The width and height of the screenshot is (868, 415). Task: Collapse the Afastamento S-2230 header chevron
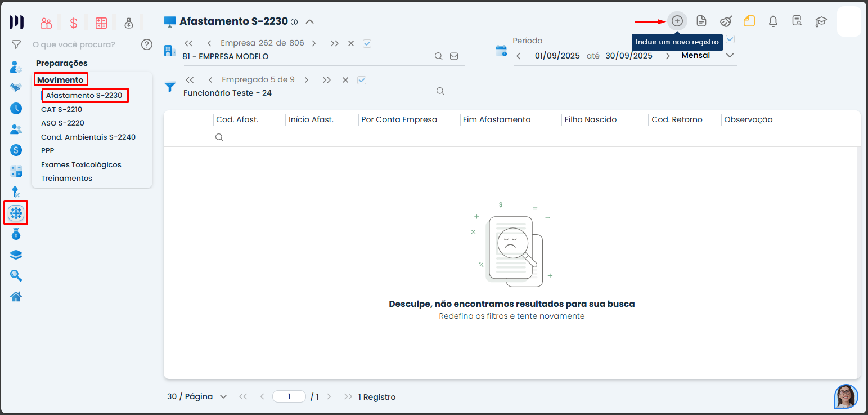tap(309, 22)
